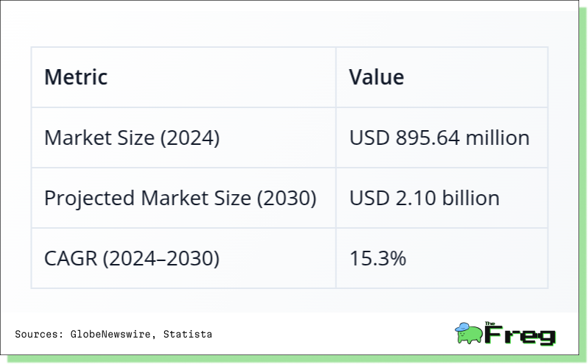The width and height of the screenshot is (588, 364).
Task: Click the USD 2.10 billion value
Action: (x=425, y=198)
